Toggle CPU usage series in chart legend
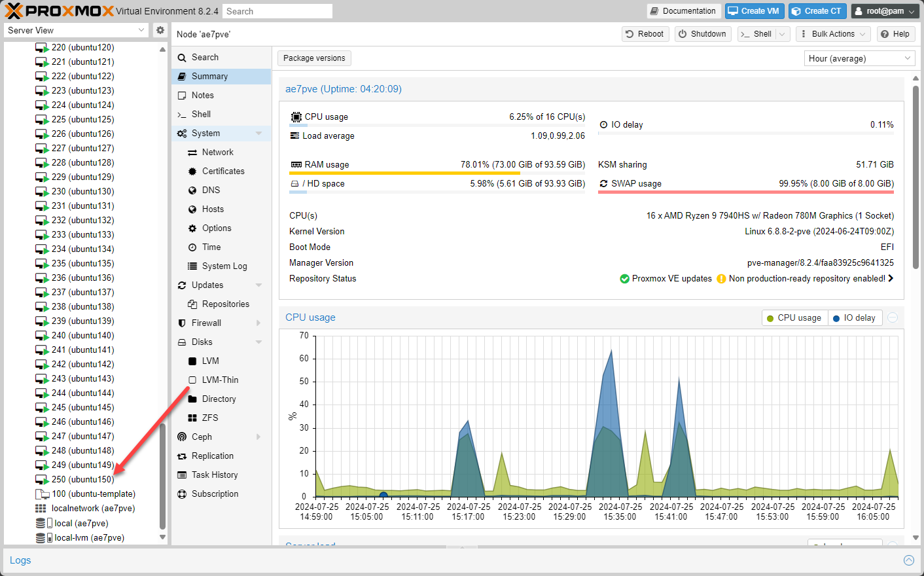This screenshot has height=576, width=924. 794,318
